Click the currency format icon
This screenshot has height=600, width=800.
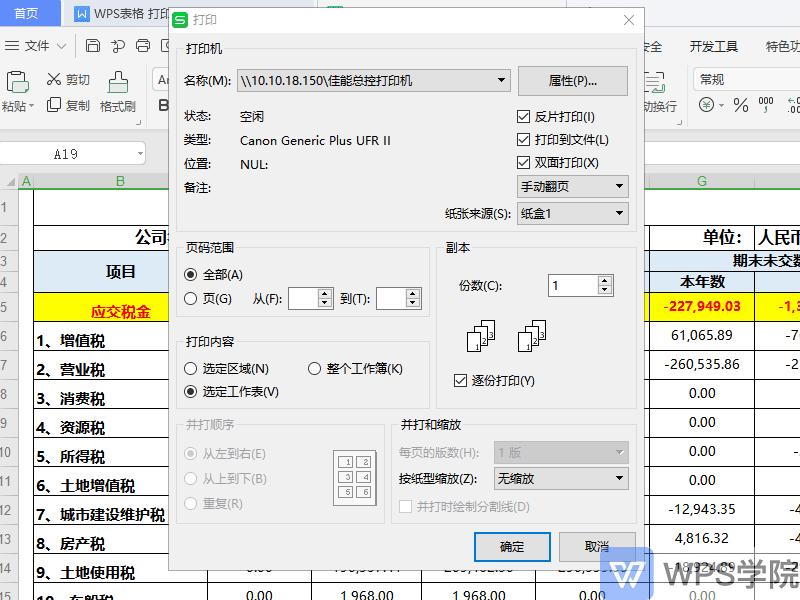[x=707, y=104]
